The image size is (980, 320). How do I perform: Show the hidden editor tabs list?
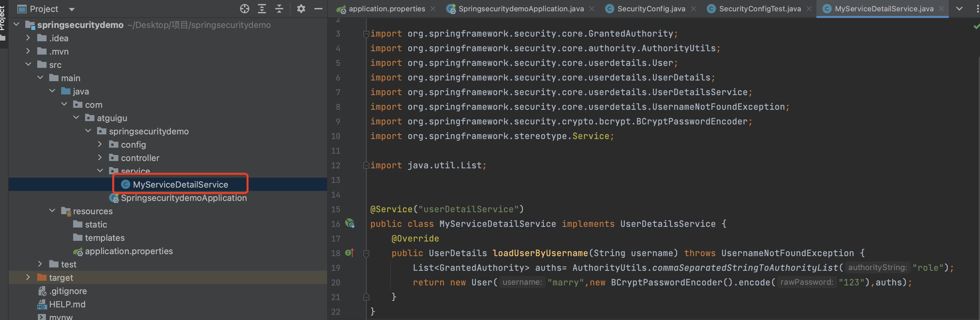coord(959,9)
